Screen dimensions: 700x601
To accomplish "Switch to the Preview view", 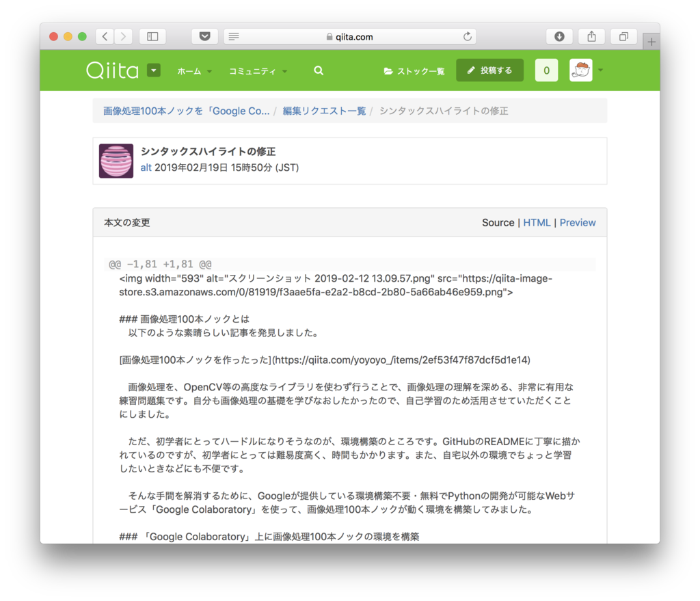I will pyautogui.click(x=578, y=222).
